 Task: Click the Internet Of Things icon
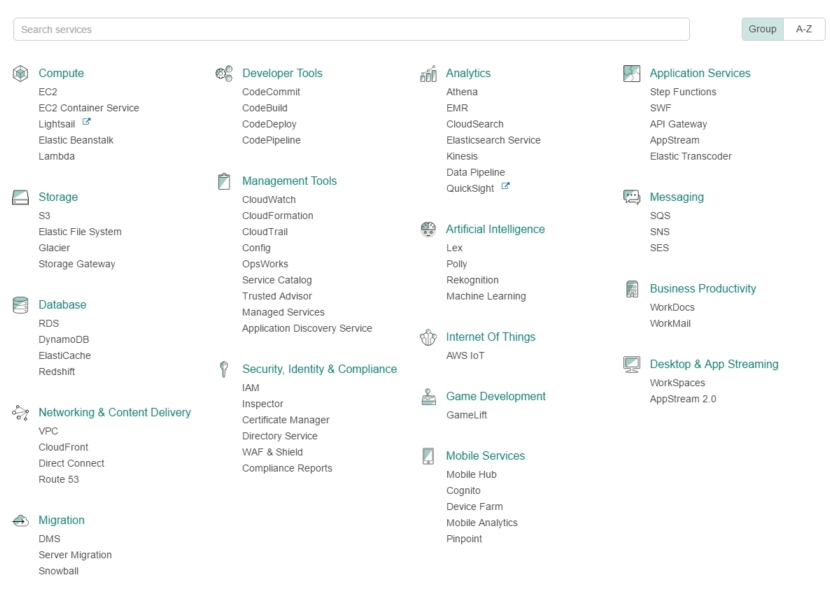pos(428,337)
